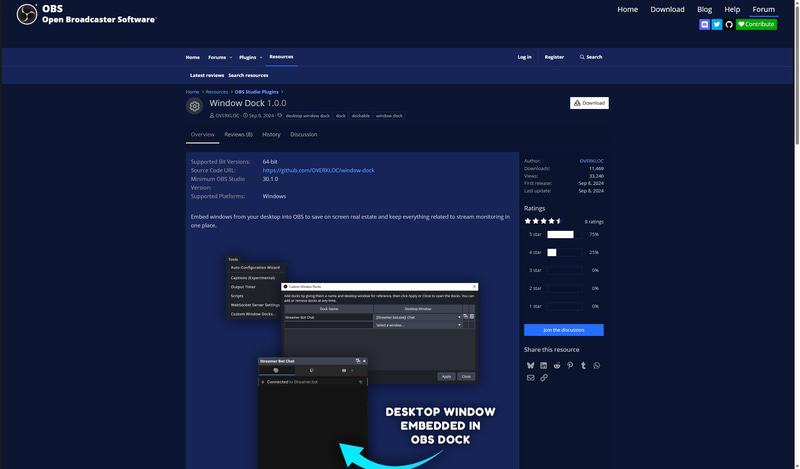Open the Search box in navigation

591,57
